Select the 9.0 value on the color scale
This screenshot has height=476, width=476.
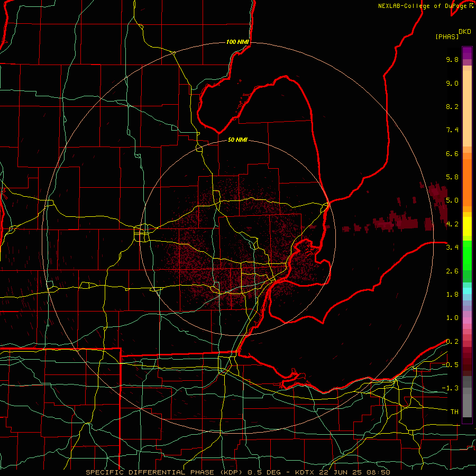click(452, 83)
